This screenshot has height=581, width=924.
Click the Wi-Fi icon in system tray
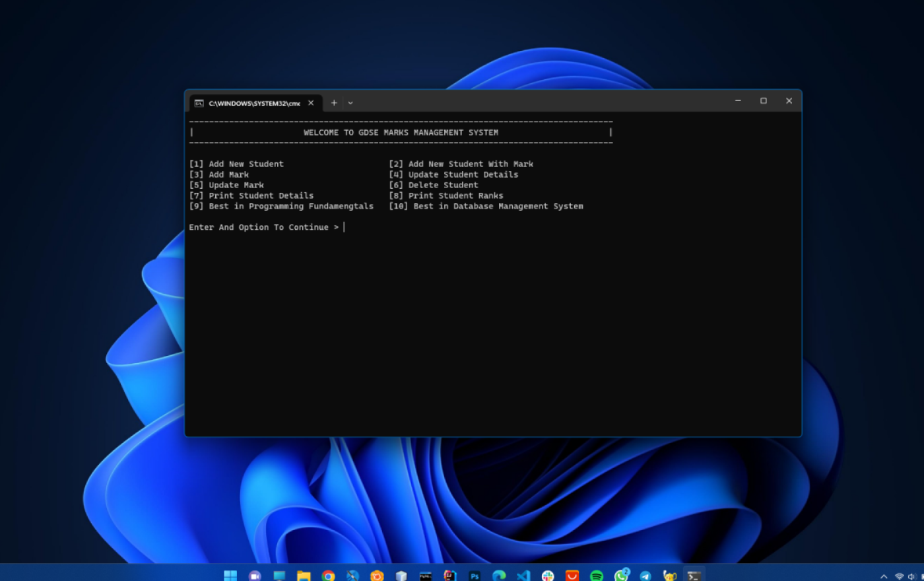tap(899, 576)
